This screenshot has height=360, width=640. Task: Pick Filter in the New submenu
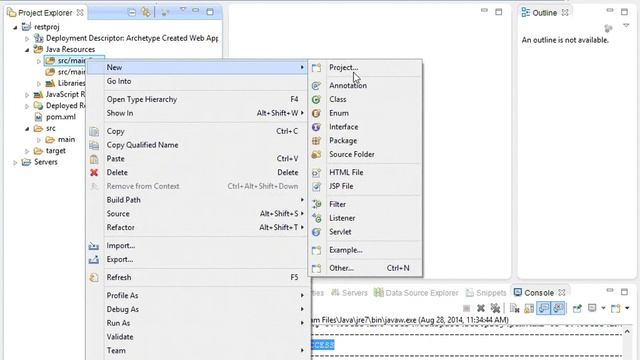coord(337,204)
